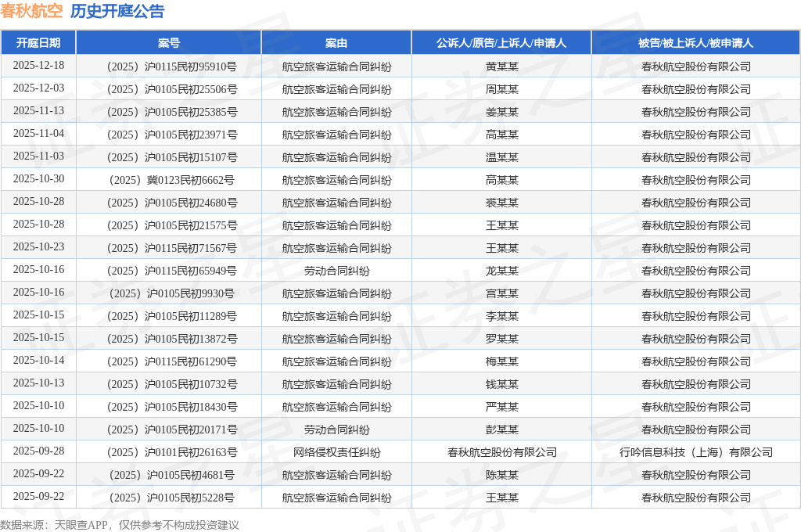Image resolution: width=801 pixels, height=532 pixels.
Task: Click case number (2025)沪0105民初4681号
Action: [x=171, y=475]
